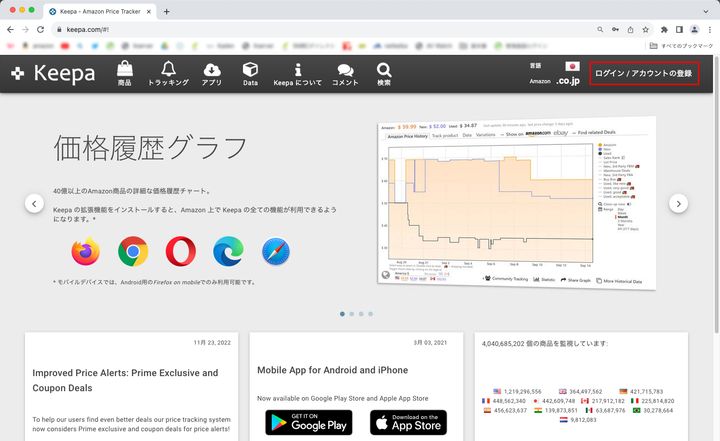Click the Microsoft Edge browser icon
Image resolution: width=720 pixels, height=441 pixels.
(x=229, y=252)
